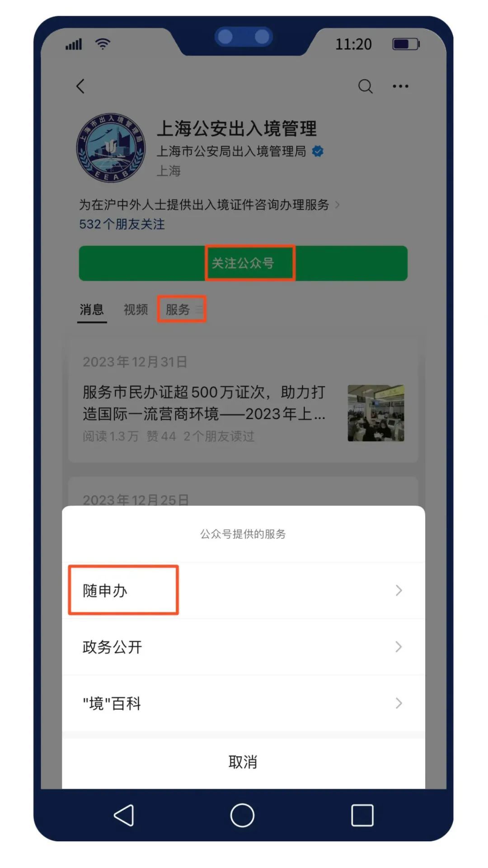Tap the Android recent apps square button
This screenshot has height=868, width=488.
pos(362,815)
